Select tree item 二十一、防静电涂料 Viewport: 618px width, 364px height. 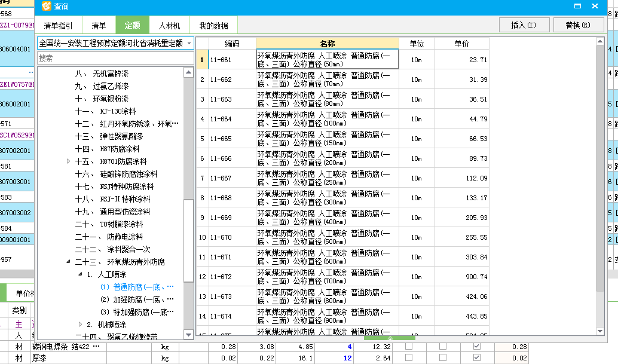click(109, 237)
